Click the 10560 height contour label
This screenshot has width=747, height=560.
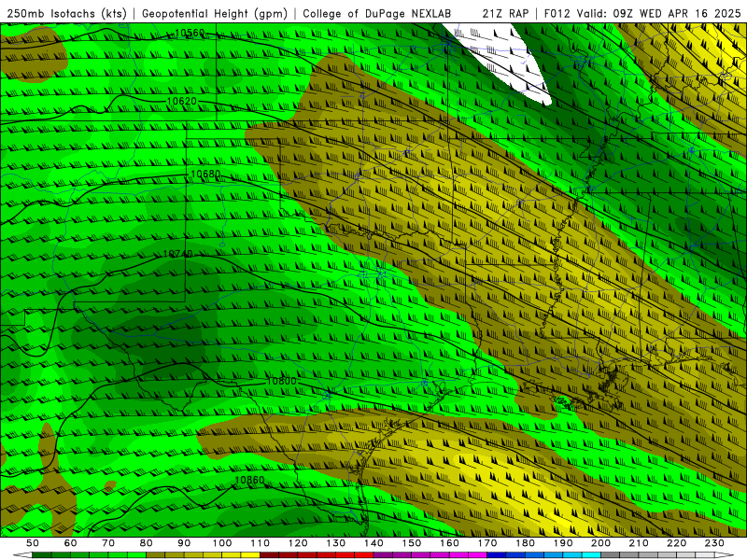[190, 34]
